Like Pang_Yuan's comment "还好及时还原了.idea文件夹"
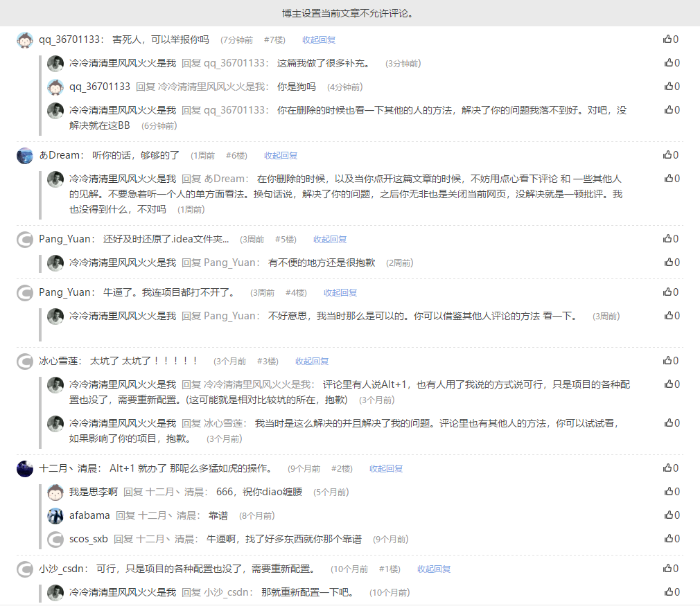The width and height of the screenshot is (700, 613). click(x=670, y=239)
